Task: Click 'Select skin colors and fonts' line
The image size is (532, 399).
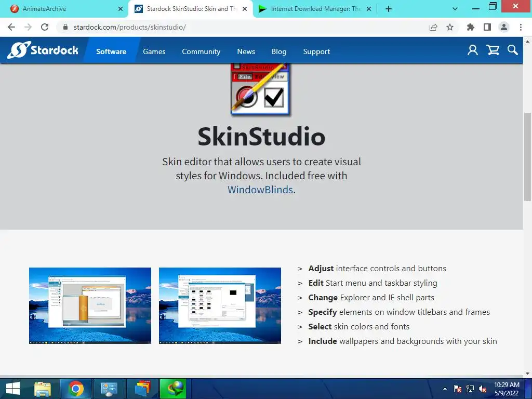Action: point(358,327)
